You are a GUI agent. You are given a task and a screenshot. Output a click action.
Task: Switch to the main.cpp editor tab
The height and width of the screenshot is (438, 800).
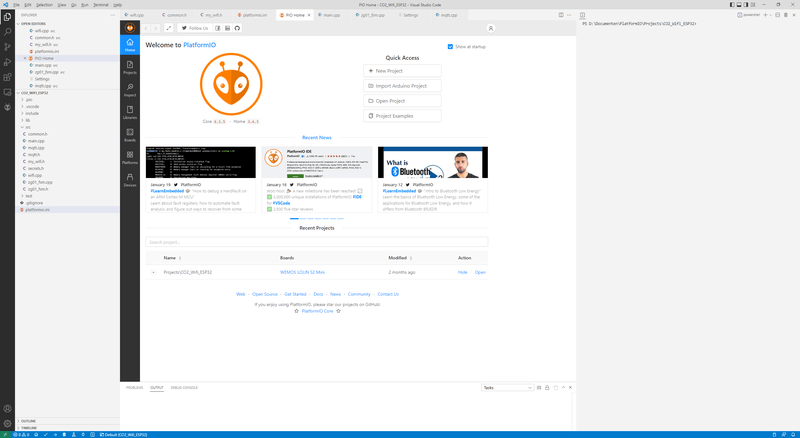pos(332,15)
